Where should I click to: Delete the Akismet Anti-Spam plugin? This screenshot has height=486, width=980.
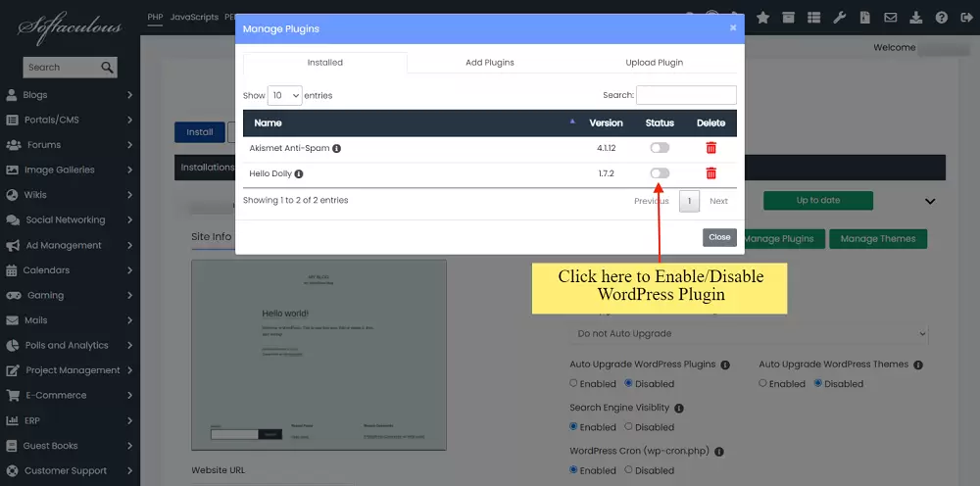pos(710,148)
